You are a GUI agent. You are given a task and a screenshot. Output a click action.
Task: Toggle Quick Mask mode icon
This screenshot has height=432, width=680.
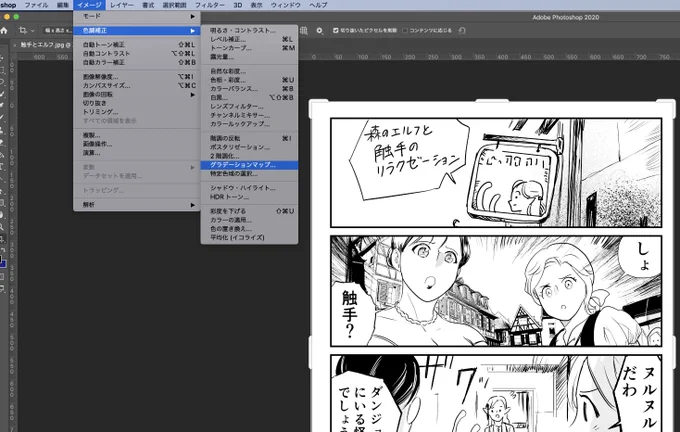(3, 276)
